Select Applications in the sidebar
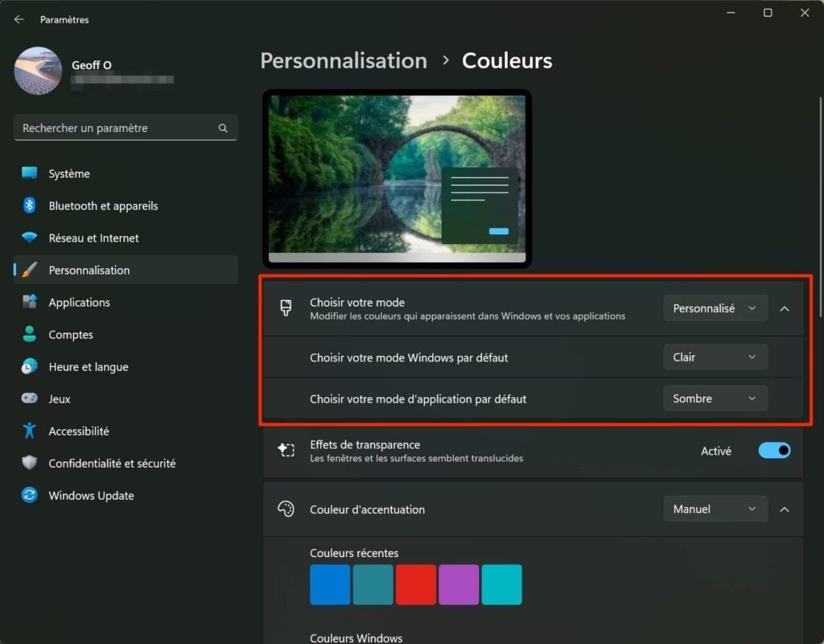824x644 pixels. 126,302
